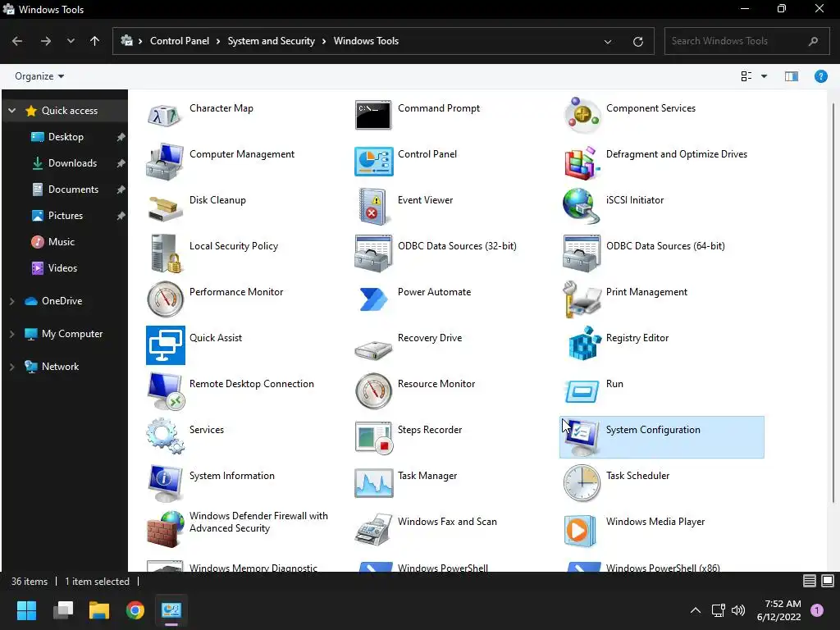Expand the My Computer tree node

click(x=11, y=334)
